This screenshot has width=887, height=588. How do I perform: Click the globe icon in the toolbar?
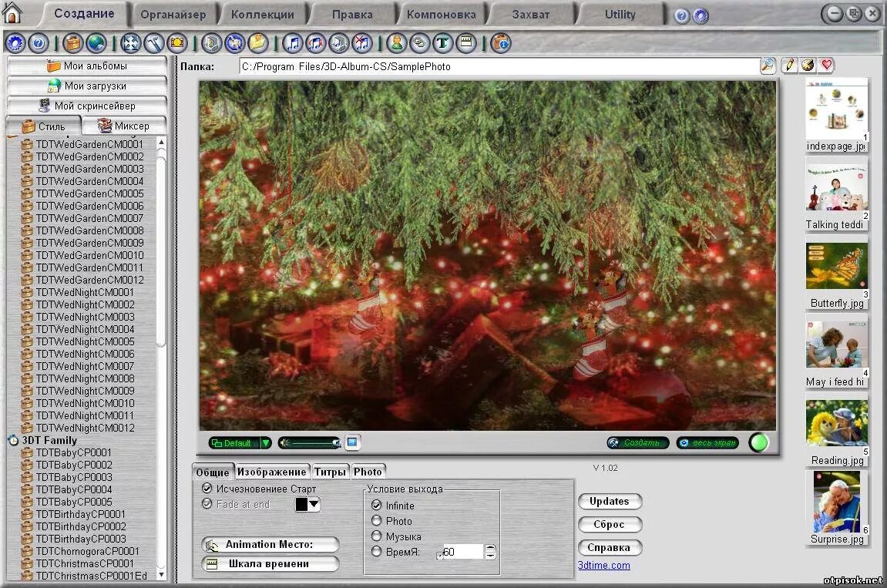pyautogui.click(x=96, y=43)
